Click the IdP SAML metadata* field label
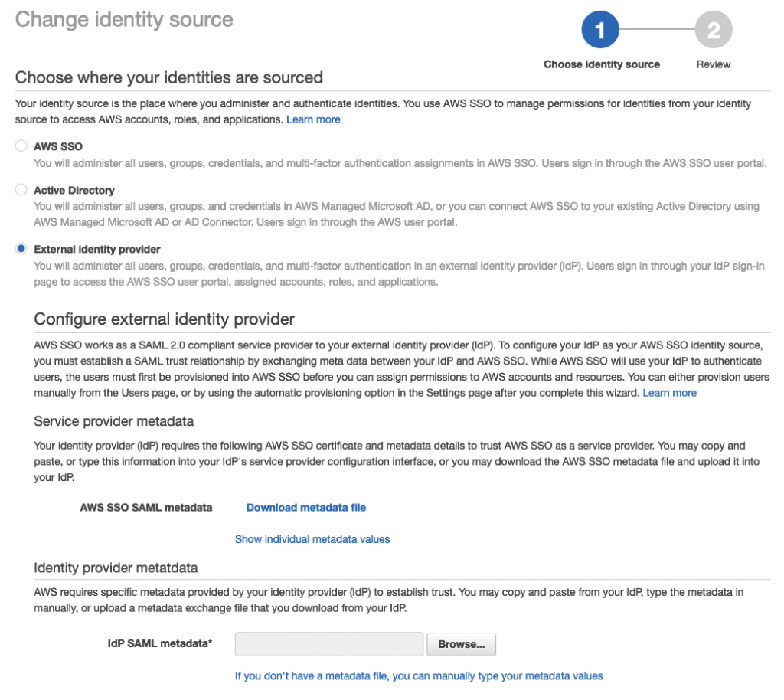The width and height of the screenshot is (784, 700). click(159, 643)
